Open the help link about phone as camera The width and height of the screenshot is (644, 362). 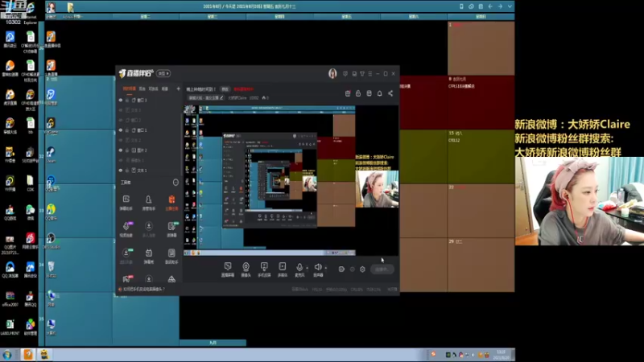(x=144, y=289)
